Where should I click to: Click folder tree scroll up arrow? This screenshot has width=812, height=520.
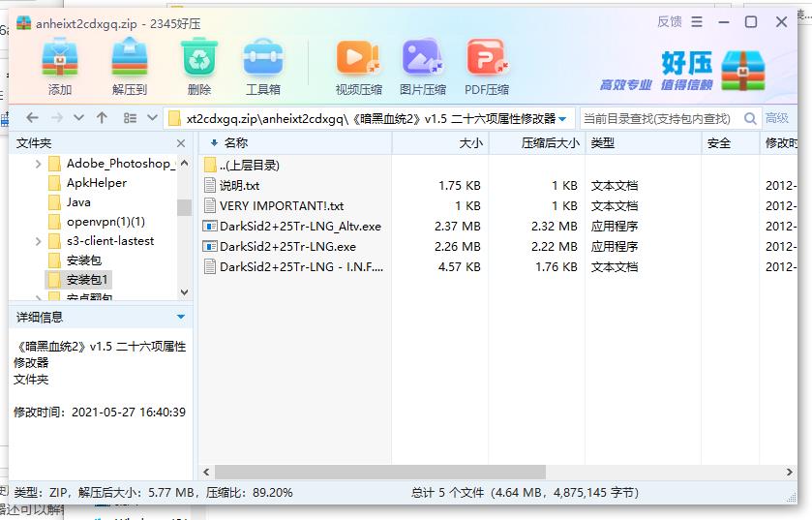pos(184,163)
